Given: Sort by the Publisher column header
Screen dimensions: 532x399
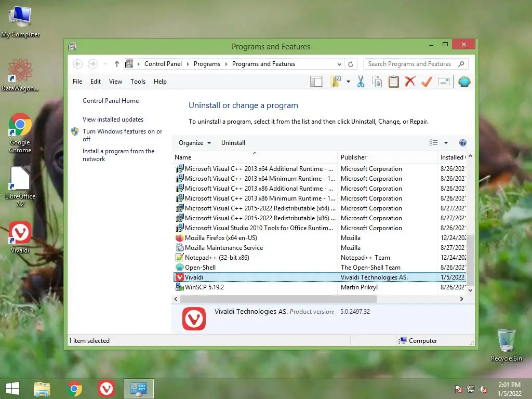Looking at the screenshot, I should click(x=387, y=157).
